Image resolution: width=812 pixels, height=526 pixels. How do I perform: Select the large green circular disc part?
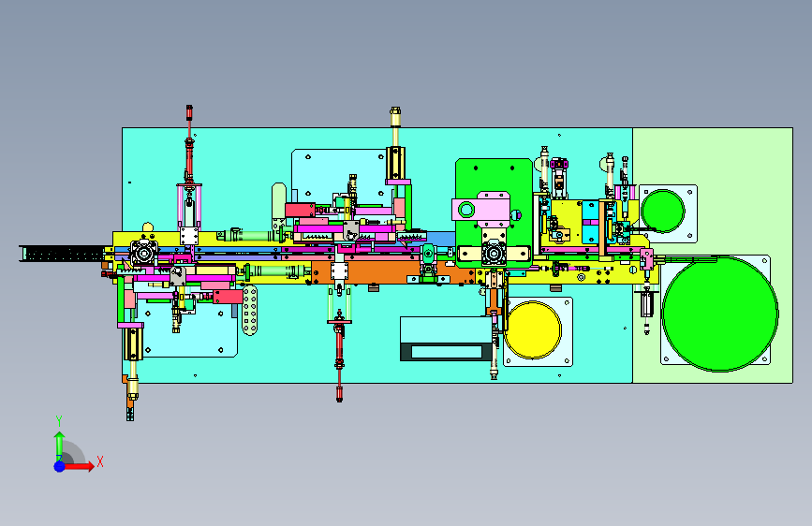tap(720, 314)
